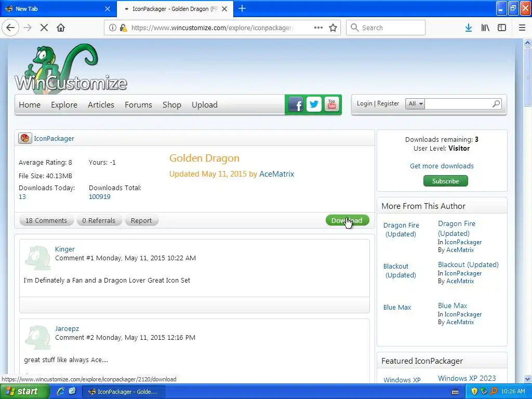Click the Subscribe button

tap(445, 181)
